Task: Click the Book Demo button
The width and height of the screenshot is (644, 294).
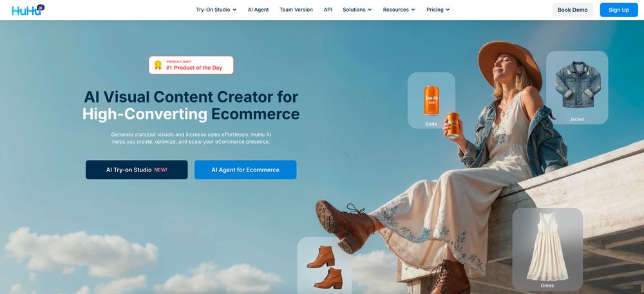Action: 573,10
